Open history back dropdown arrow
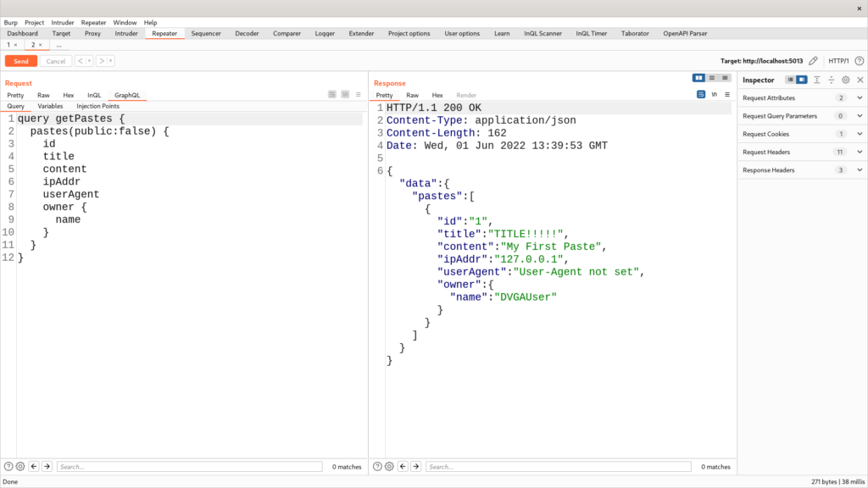The height and width of the screenshot is (488, 868). point(89,61)
